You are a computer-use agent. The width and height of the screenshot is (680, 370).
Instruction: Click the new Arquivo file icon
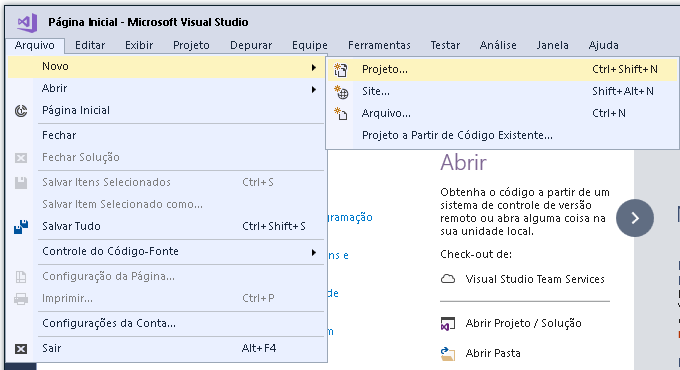pyautogui.click(x=340, y=114)
